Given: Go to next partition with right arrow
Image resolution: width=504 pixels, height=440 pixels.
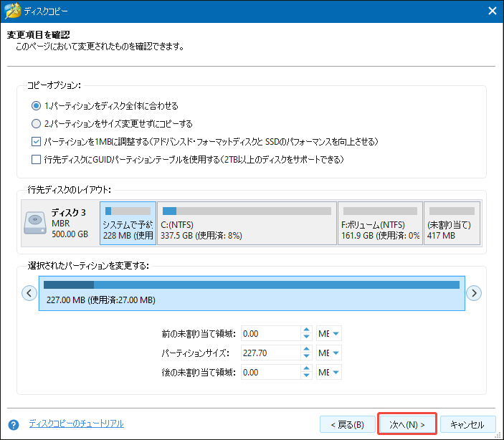Looking at the screenshot, I should (474, 293).
